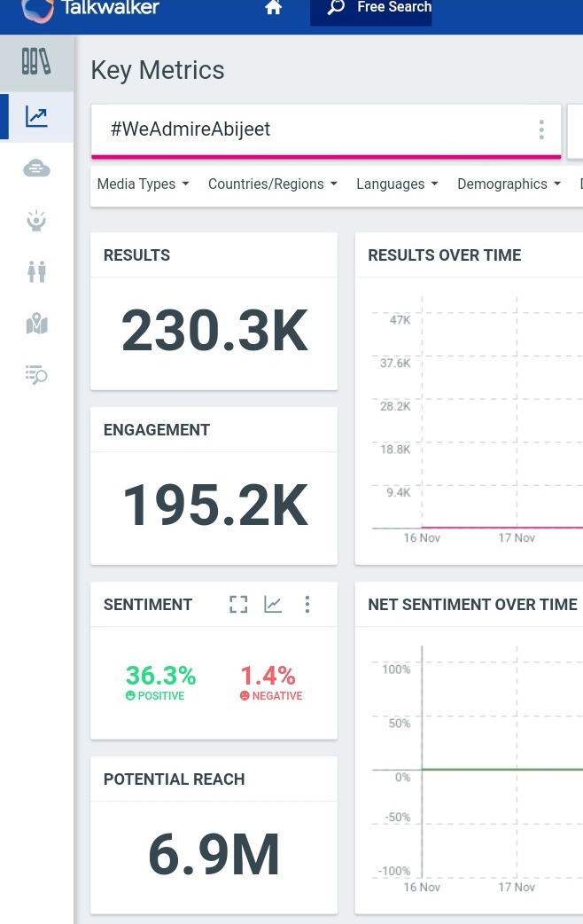Click 17 Nov on Net Sentiment axis
This screenshot has height=924, width=583.
(x=517, y=887)
